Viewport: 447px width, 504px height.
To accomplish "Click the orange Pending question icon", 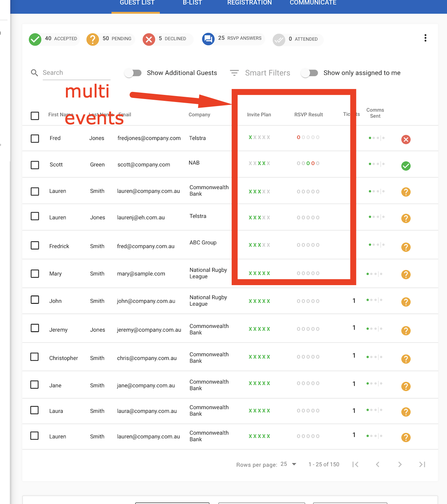I will tap(93, 39).
